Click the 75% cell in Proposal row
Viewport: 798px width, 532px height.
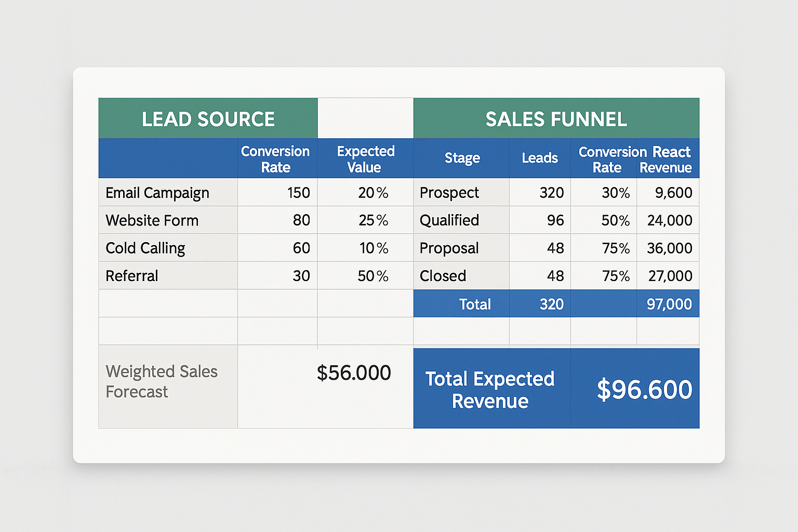(604, 248)
